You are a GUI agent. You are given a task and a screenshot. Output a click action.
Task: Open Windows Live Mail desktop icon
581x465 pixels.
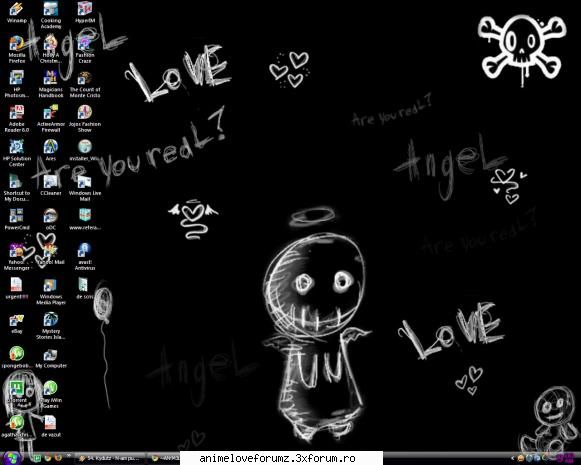click(85, 188)
